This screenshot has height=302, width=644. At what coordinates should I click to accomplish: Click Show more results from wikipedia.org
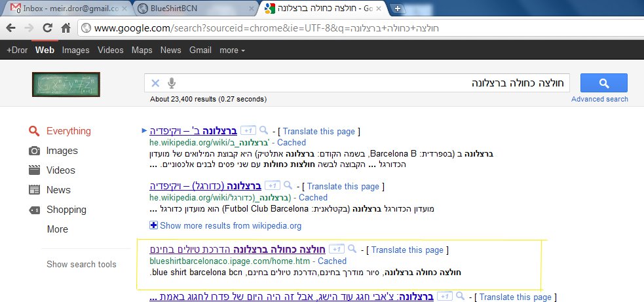231,225
